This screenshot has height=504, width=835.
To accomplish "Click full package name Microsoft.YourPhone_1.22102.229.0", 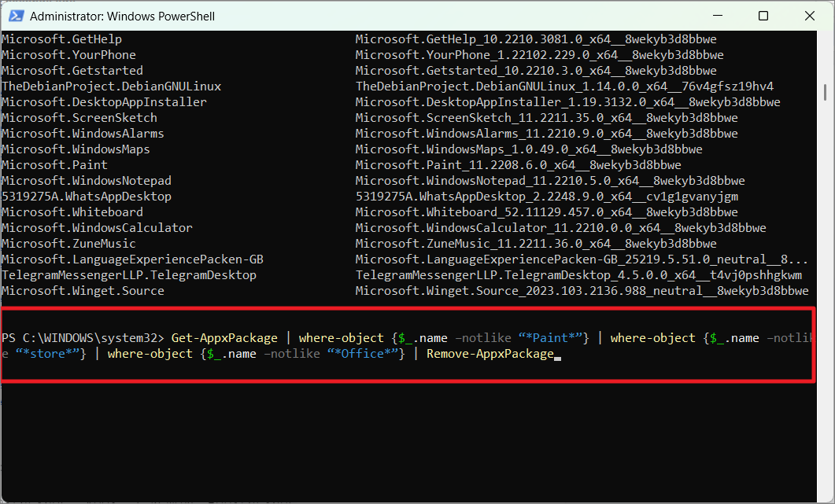I will (x=539, y=55).
